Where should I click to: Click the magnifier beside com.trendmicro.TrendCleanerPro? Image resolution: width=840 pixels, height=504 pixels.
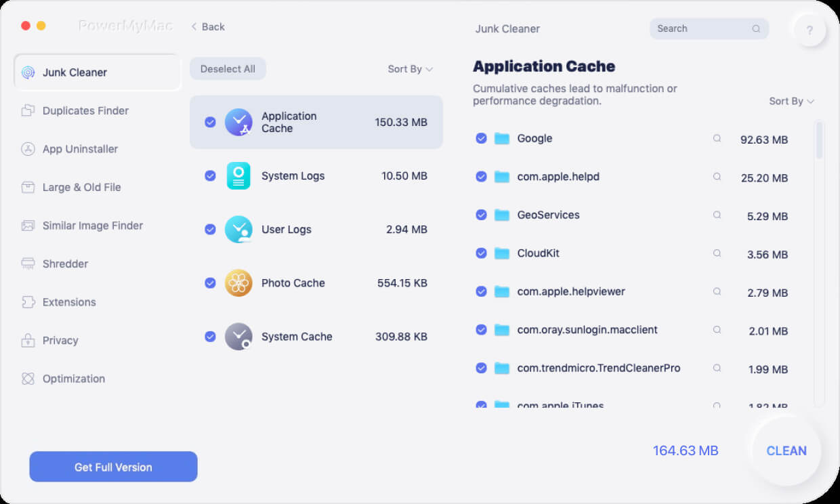(717, 368)
